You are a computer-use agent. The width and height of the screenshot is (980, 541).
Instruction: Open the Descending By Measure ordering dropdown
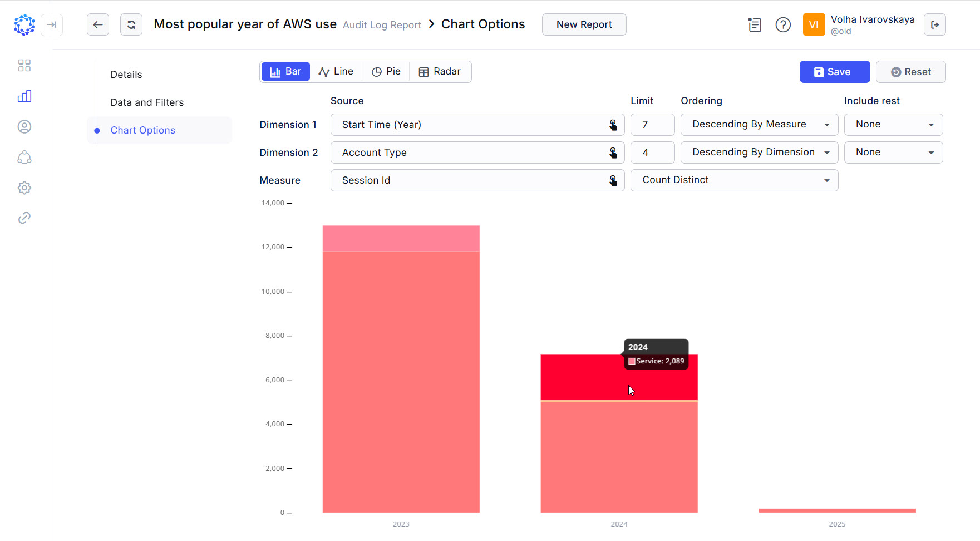click(759, 124)
